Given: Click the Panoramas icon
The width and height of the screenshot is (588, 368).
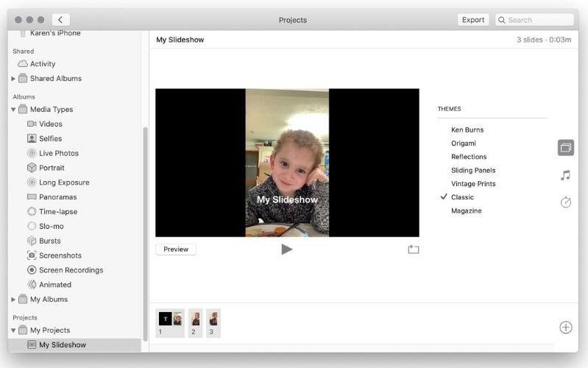Looking at the screenshot, I should click(x=32, y=197).
